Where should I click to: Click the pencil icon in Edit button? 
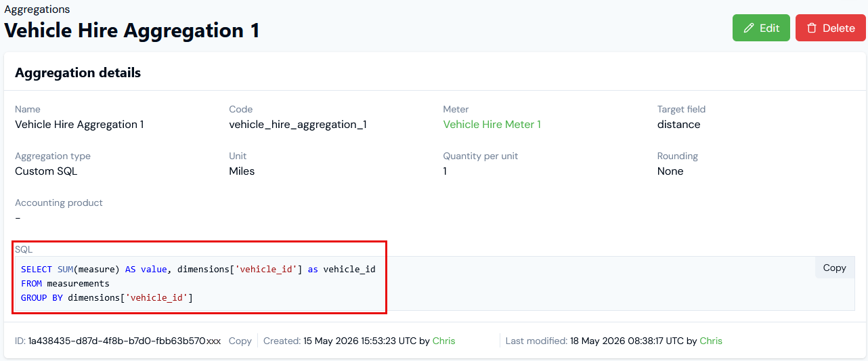(x=749, y=28)
